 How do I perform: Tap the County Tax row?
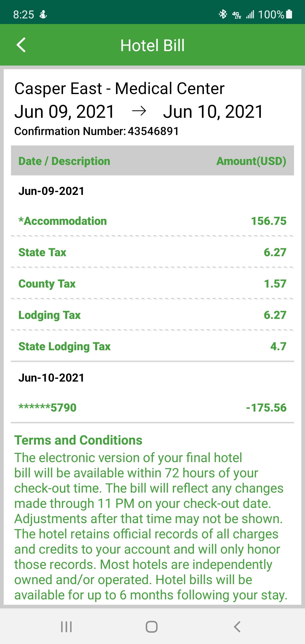(152, 284)
